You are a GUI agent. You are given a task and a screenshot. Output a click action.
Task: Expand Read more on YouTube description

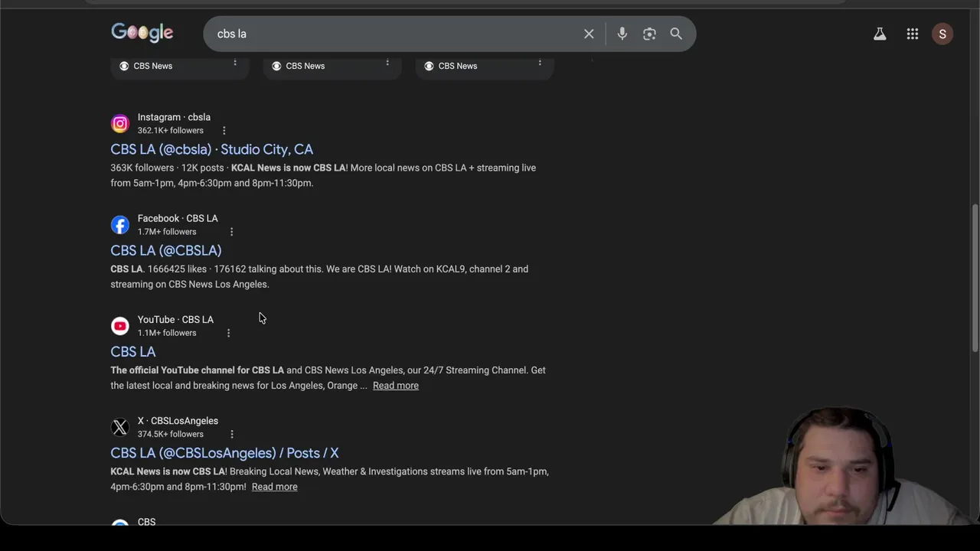[x=395, y=386]
